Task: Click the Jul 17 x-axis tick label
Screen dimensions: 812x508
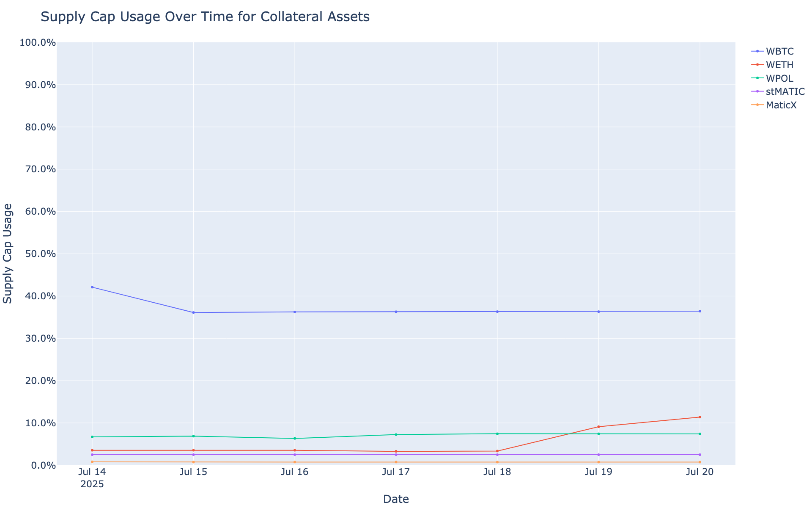Action: coord(396,472)
